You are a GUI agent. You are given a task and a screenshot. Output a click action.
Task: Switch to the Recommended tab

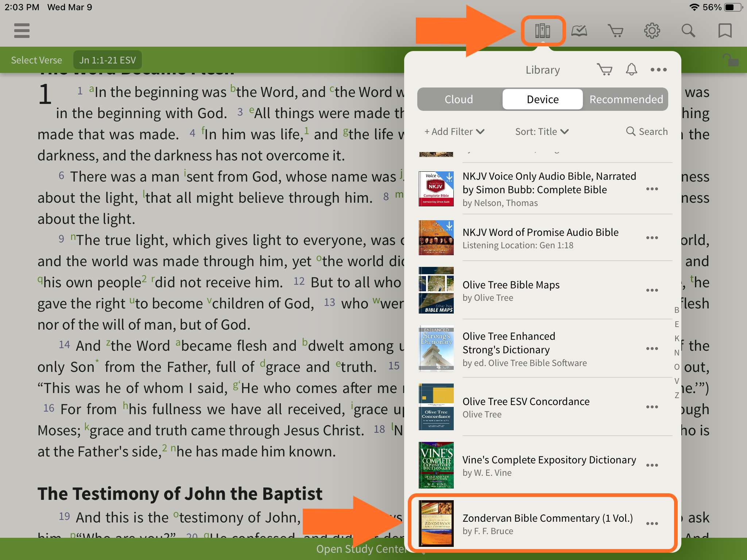click(x=626, y=99)
